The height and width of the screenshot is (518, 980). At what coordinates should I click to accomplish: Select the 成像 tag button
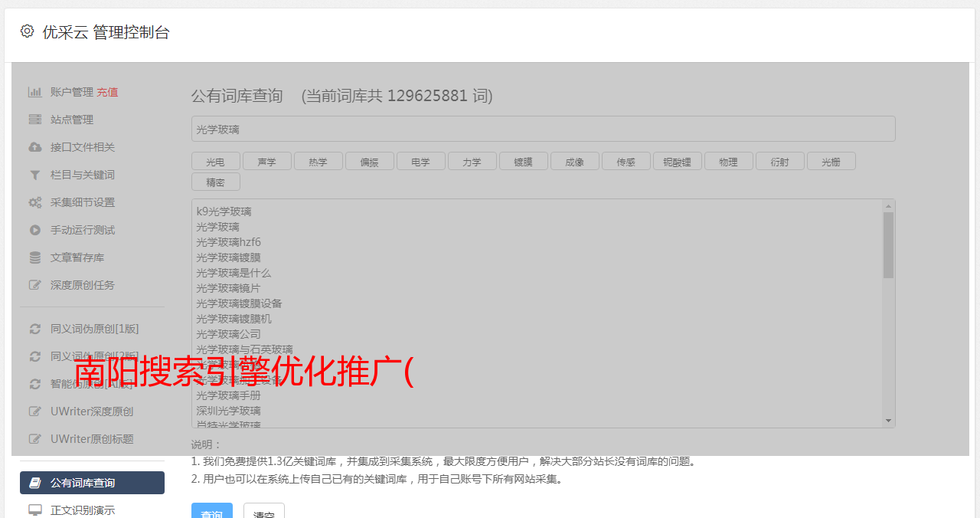pyautogui.click(x=574, y=161)
